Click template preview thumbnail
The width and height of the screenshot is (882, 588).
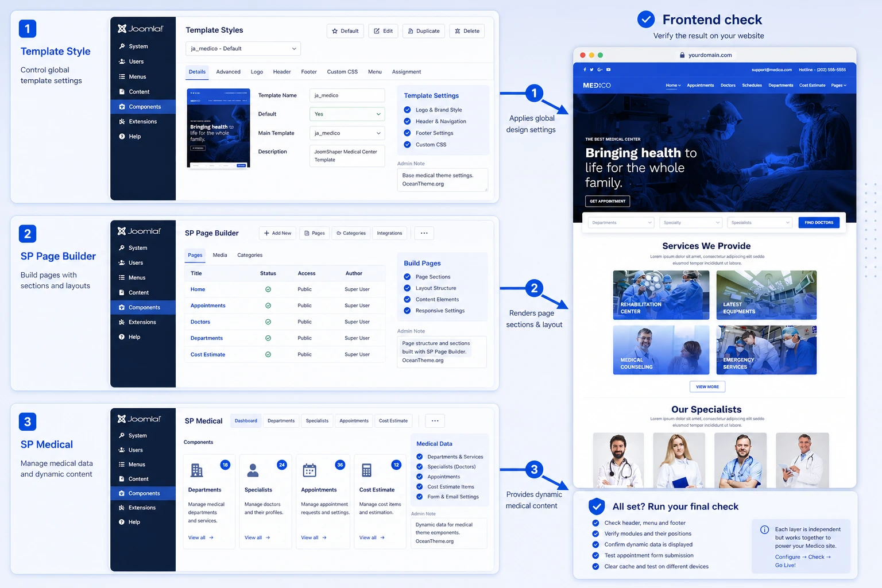tap(219, 129)
